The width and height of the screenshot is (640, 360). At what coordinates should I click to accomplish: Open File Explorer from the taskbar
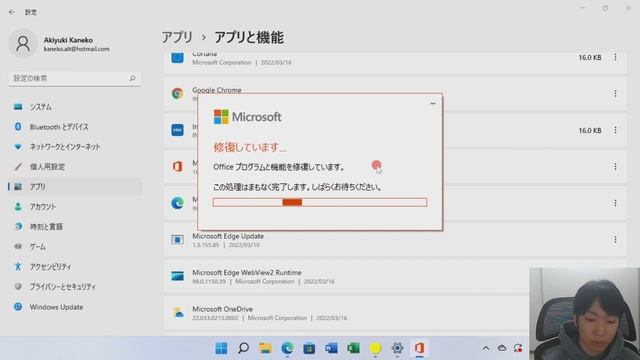(x=265, y=348)
